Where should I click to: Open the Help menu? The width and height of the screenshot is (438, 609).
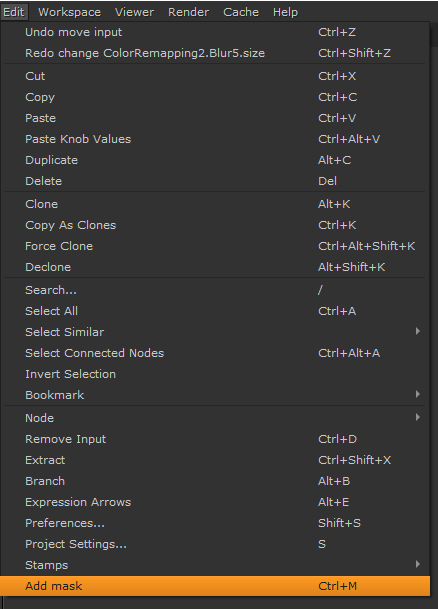click(x=285, y=12)
